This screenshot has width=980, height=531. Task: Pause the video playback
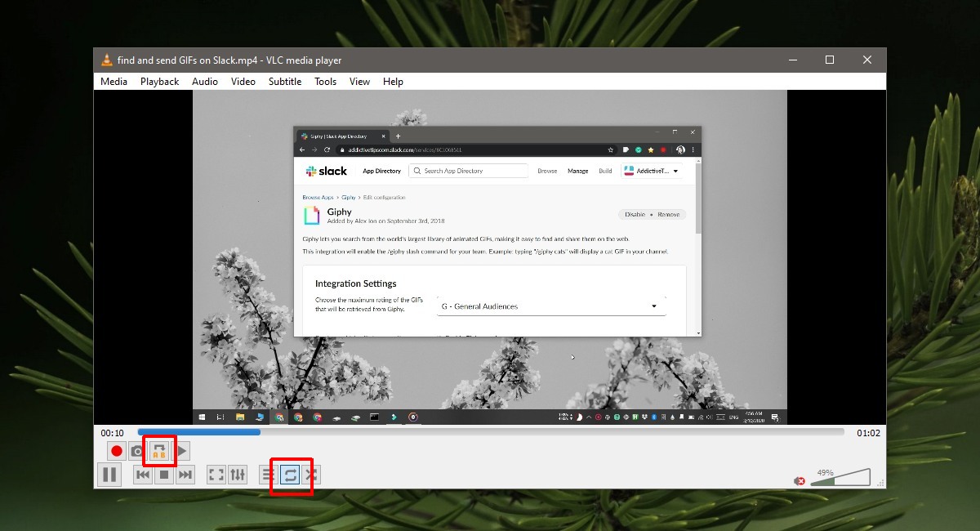click(x=109, y=475)
